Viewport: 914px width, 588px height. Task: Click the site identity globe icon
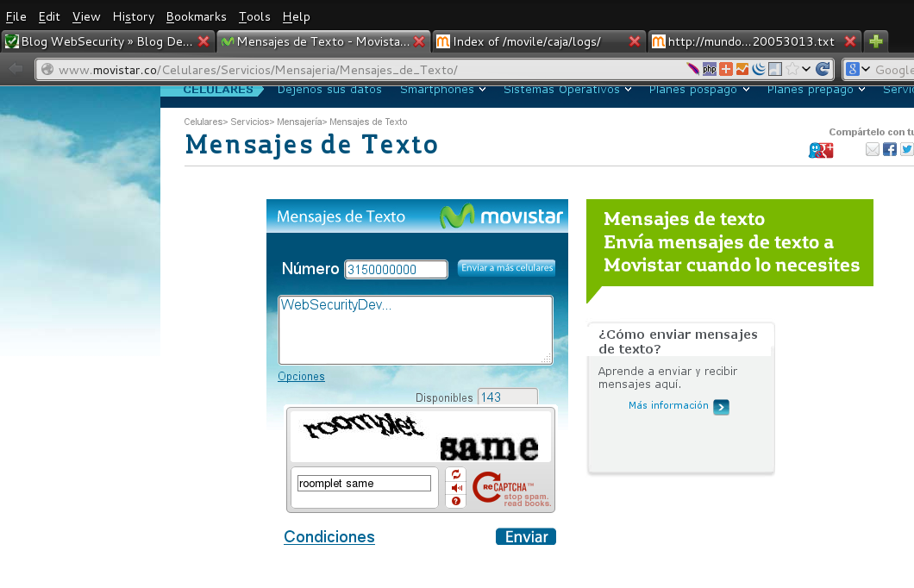click(47, 69)
